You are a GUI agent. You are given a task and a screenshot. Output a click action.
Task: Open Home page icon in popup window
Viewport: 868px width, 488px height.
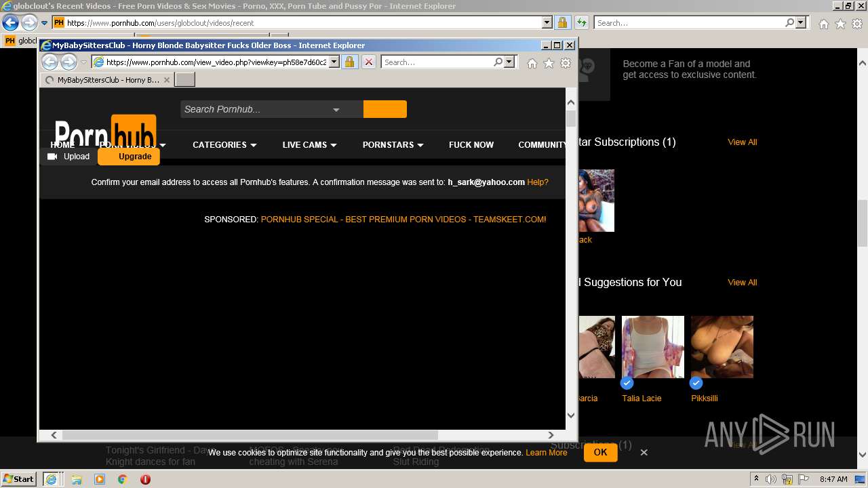click(x=532, y=63)
